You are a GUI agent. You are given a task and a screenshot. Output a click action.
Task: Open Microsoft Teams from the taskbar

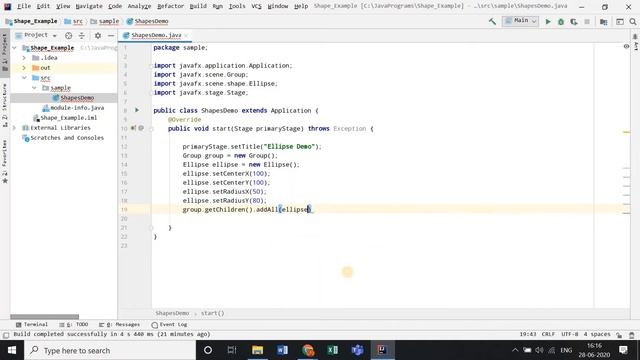(358, 350)
